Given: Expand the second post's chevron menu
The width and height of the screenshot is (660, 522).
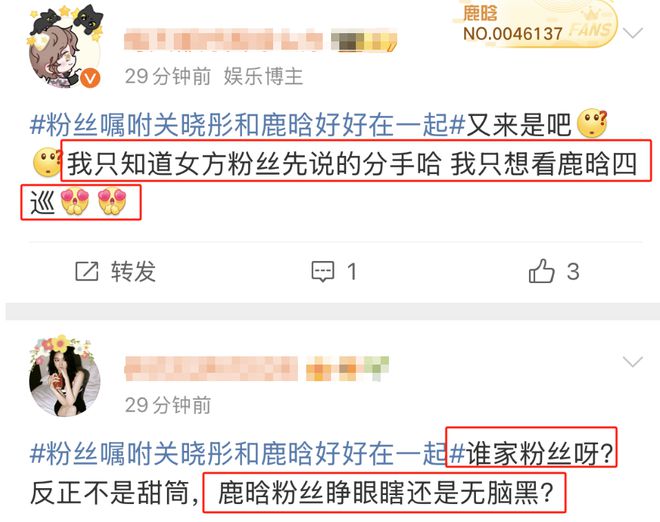Looking at the screenshot, I should (633, 362).
